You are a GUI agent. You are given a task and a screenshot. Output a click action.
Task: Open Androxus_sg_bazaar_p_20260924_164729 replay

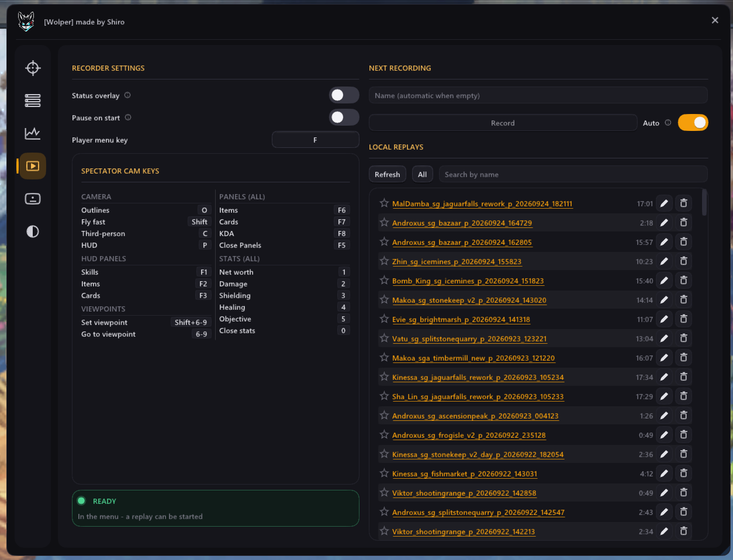point(462,223)
